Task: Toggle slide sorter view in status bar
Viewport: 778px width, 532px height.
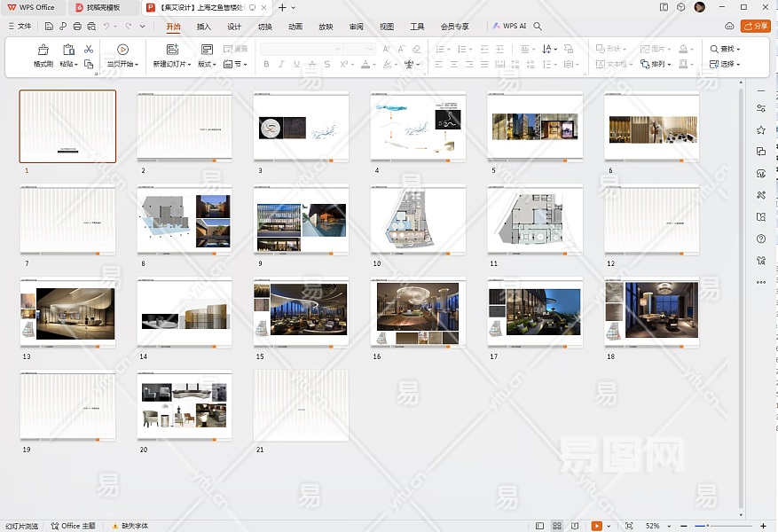Action: [557, 526]
